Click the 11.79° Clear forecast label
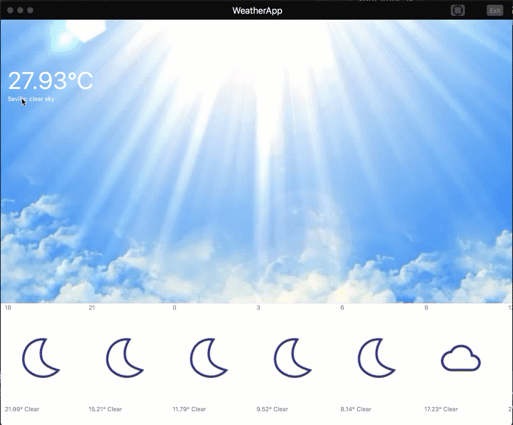 click(x=189, y=409)
